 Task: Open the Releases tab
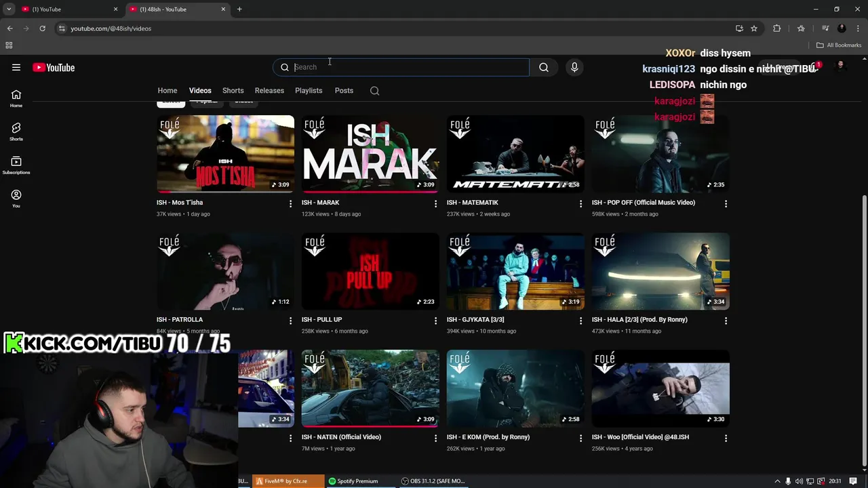269,91
